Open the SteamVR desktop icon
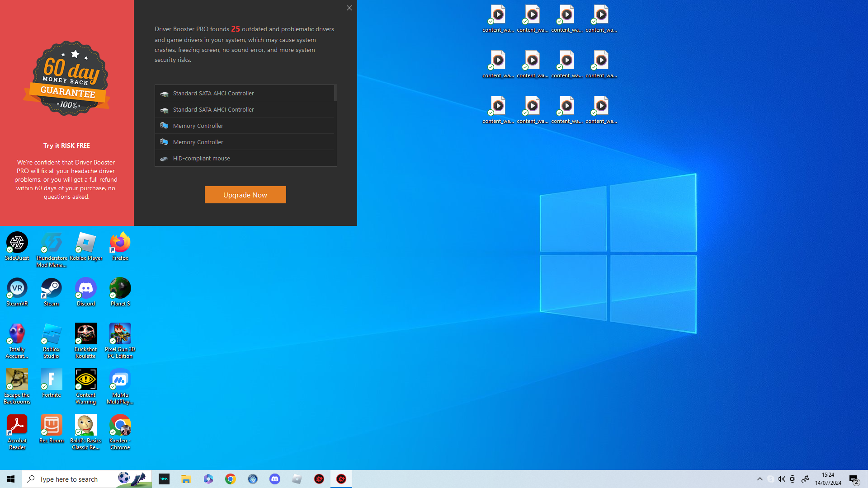 pyautogui.click(x=17, y=288)
